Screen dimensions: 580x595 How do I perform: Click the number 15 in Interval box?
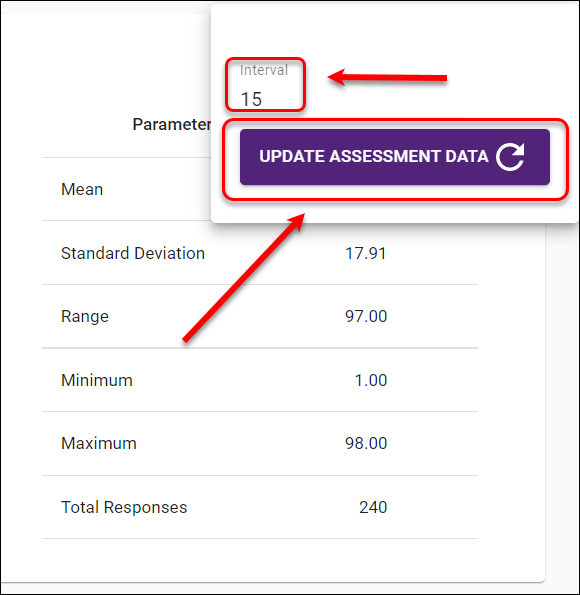coord(251,99)
